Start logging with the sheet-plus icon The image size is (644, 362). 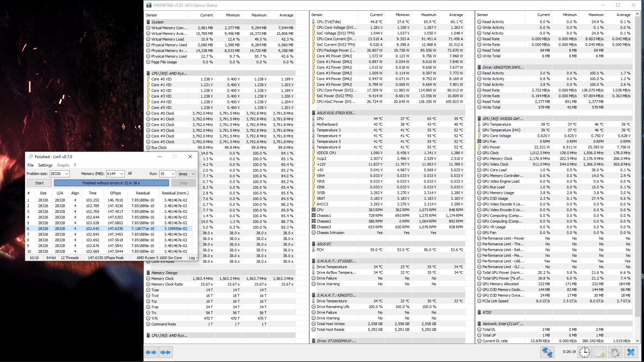point(600,352)
